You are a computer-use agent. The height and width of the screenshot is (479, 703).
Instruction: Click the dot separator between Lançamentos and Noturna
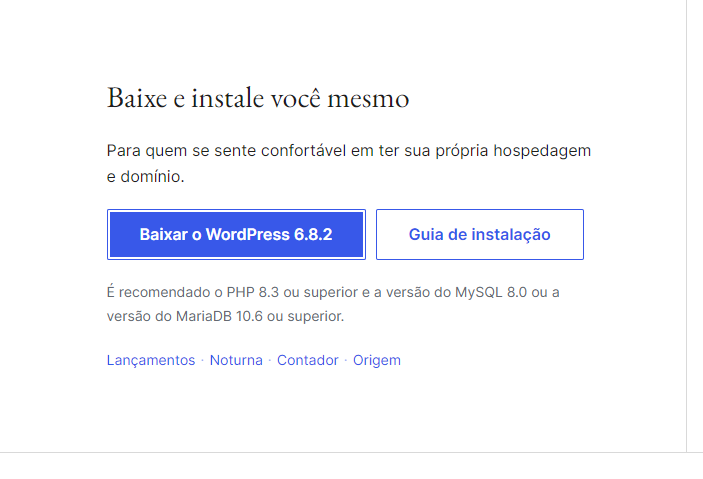(x=203, y=360)
